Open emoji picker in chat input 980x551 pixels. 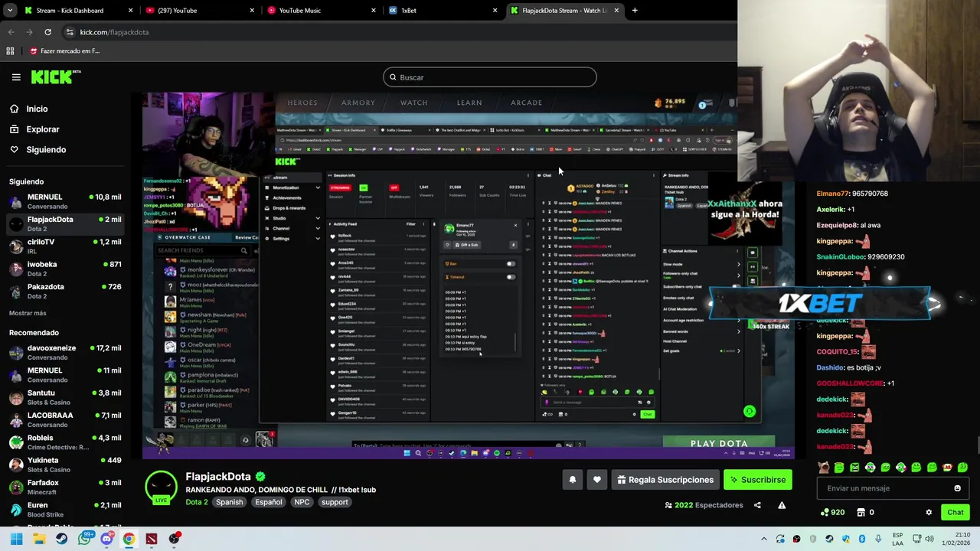pos(957,488)
